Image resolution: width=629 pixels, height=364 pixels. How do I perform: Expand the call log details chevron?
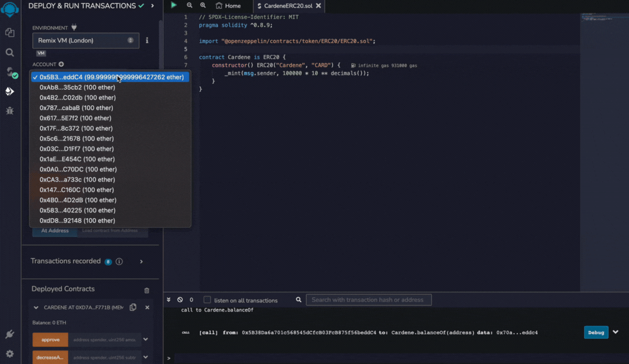[615, 332]
